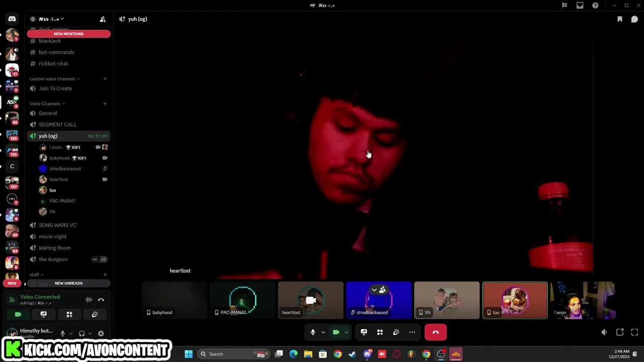Open mic options arrow in call bar
This screenshot has width=644, height=362.
[x=323, y=332]
